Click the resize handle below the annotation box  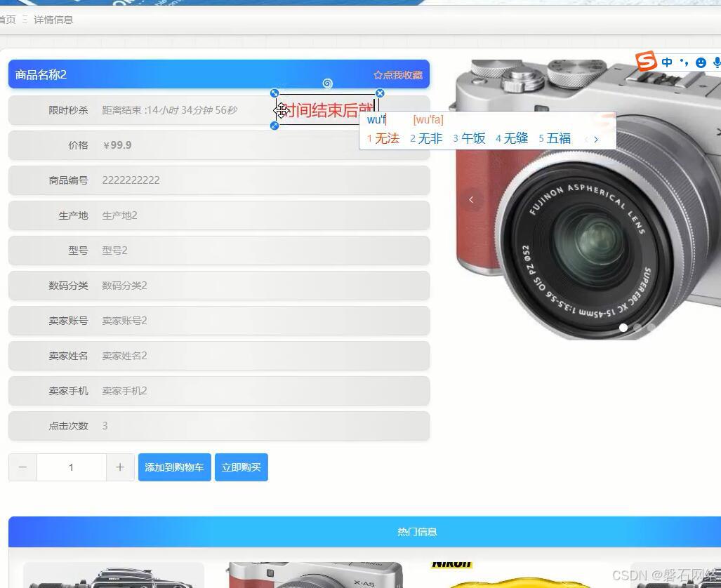click(x=274, y=126)
